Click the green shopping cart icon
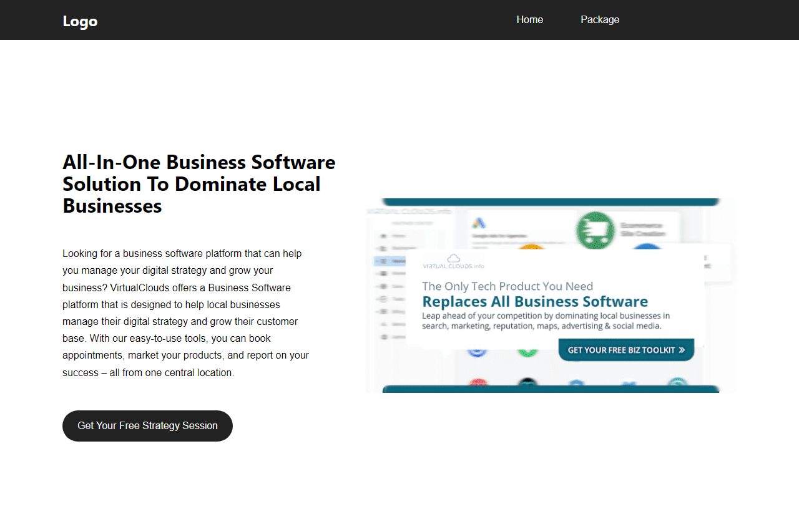The image size is (799, 532). [x=594, y=230]
